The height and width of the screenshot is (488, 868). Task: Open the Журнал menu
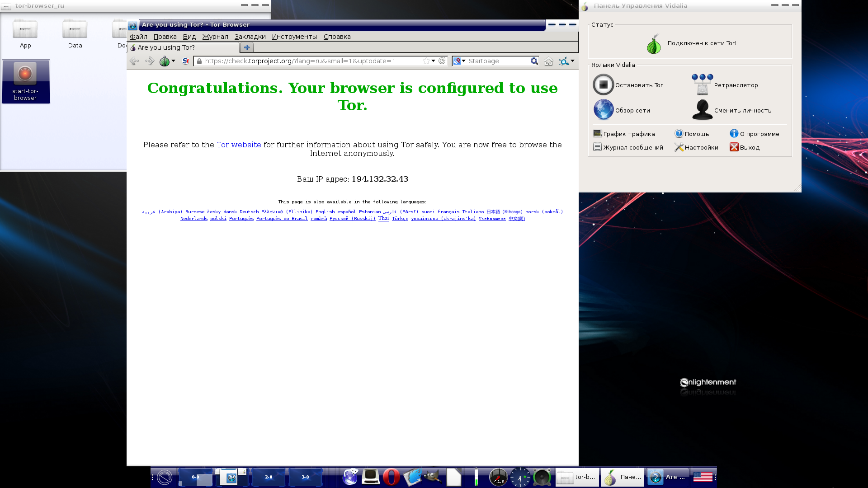pyautogui.click(x=215, y=37)
